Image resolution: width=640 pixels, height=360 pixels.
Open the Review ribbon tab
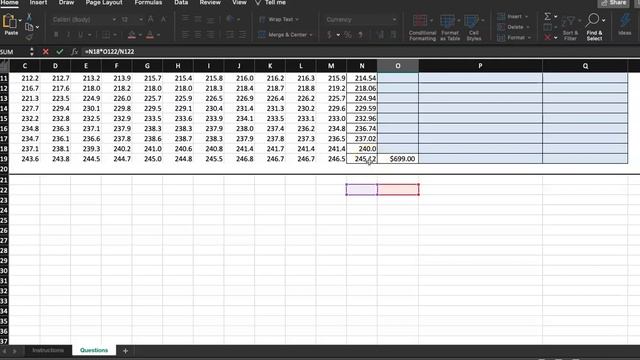coord(210,2)
